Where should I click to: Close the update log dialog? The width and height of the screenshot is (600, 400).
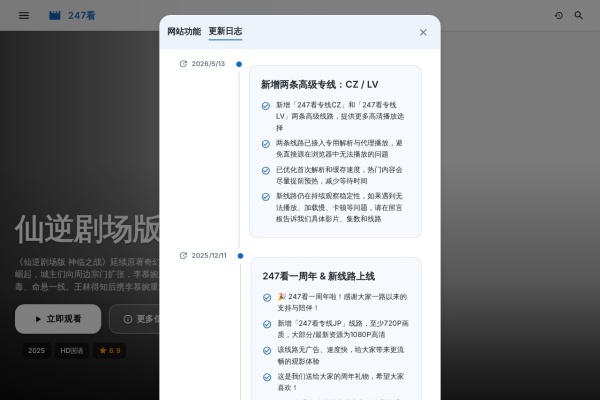pyautogui.click(x=423, y=32)
